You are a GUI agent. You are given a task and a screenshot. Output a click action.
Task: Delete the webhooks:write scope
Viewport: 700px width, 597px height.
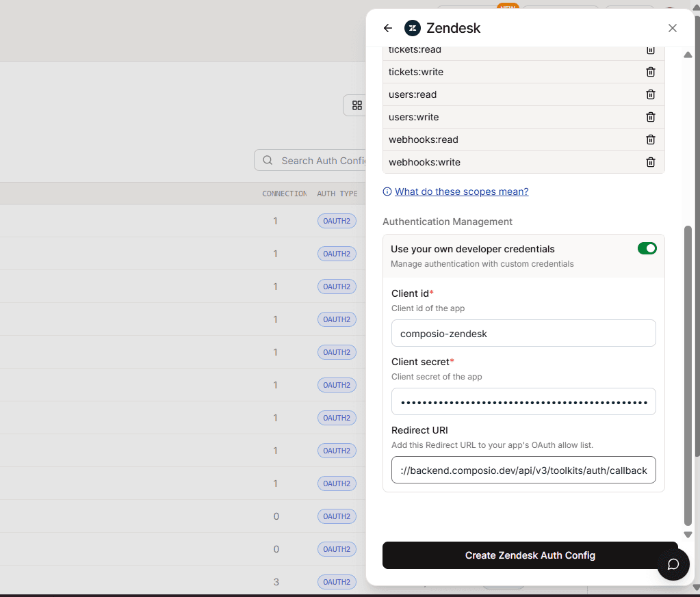(x=651, y=162)
